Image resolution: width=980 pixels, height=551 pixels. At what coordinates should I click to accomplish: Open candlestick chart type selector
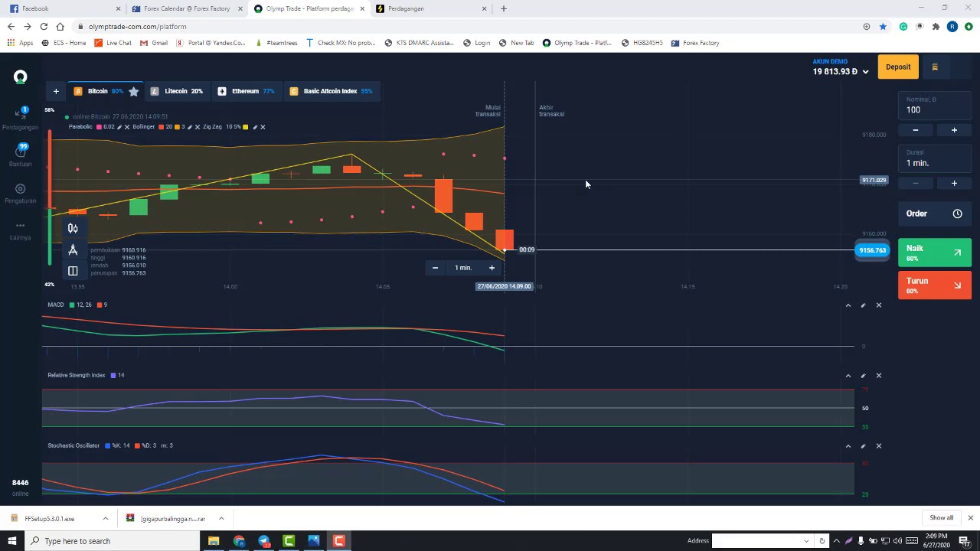pyautogui.click(x=73, y=229)
